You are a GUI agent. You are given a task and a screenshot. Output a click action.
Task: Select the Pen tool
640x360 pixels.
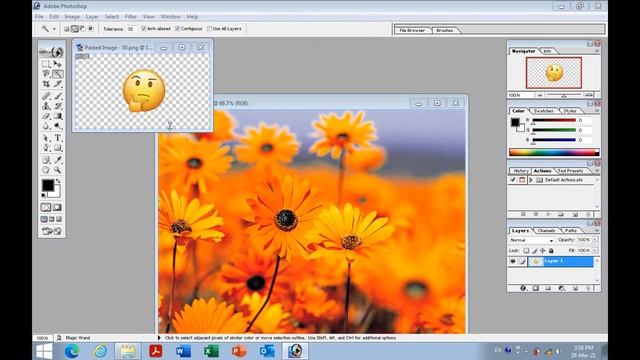[x=46, y=148]
